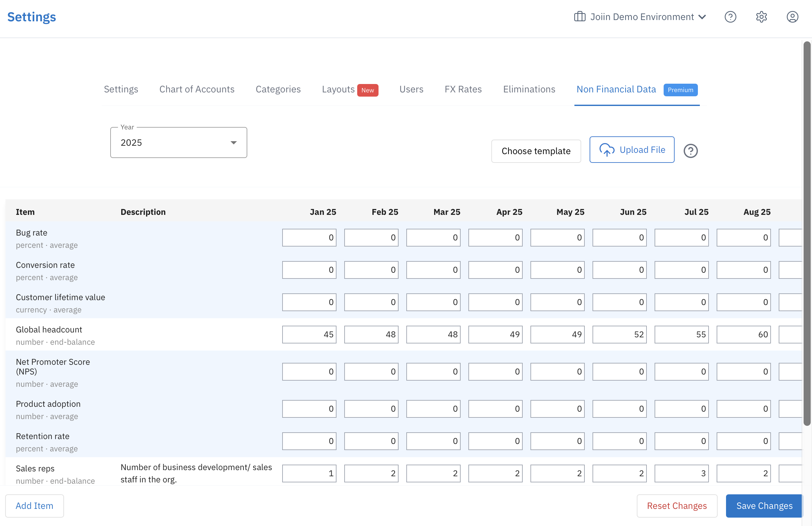812x526 pixels.
Task: Focus Sales reps Jul 25 input
Action: pyautogui.click(x=681, y=473)
